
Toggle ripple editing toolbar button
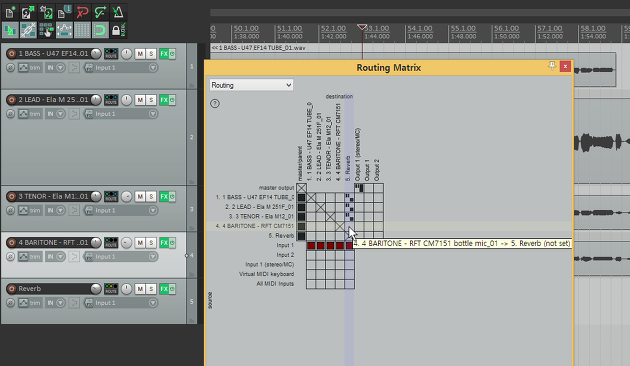[46, 30]
